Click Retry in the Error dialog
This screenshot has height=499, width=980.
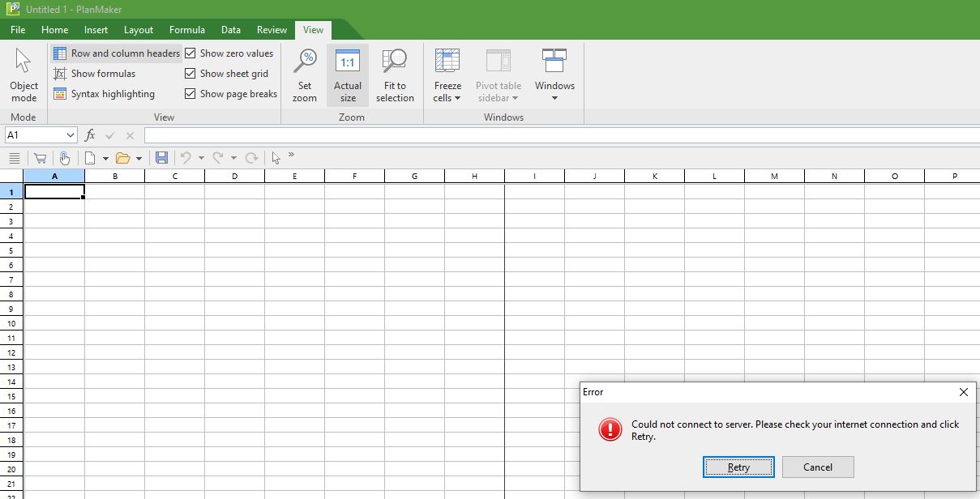coord(738,467)
